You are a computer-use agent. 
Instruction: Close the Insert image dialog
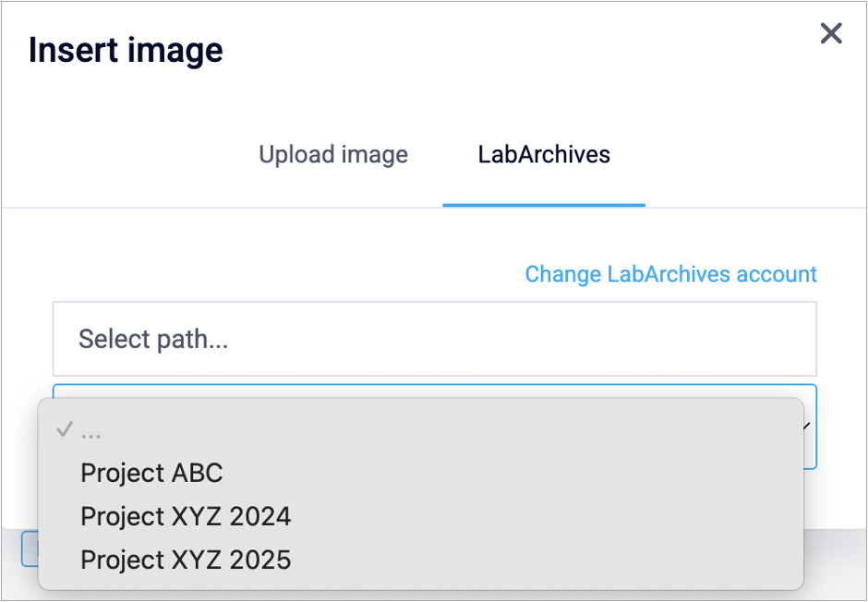[x=831, y=34]
